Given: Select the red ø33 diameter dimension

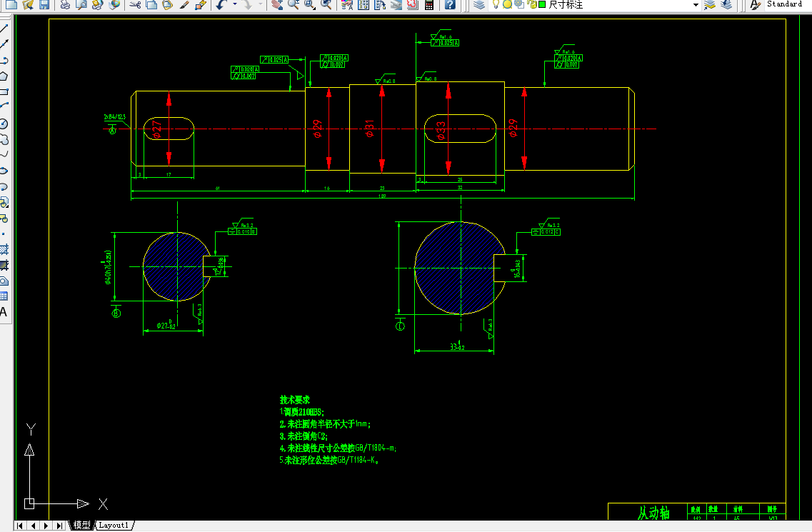Looking at the screenshot, I should (x=441, y=129).
